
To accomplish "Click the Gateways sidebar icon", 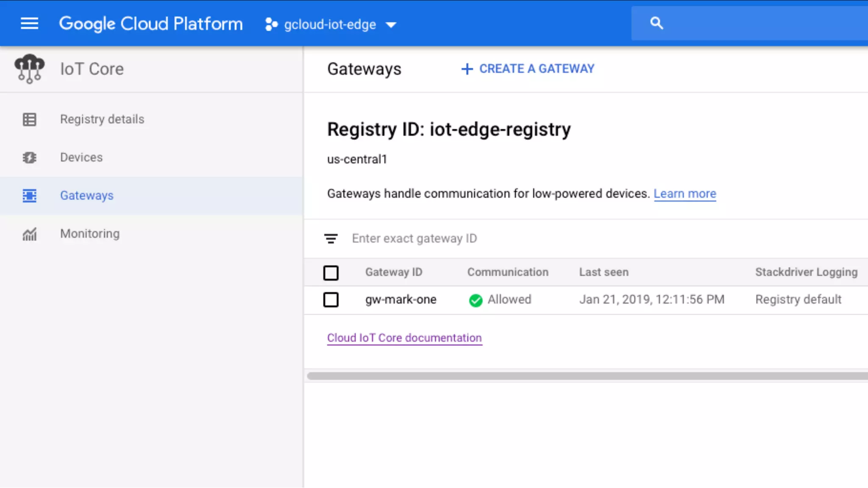I will [x=29, y=196].
